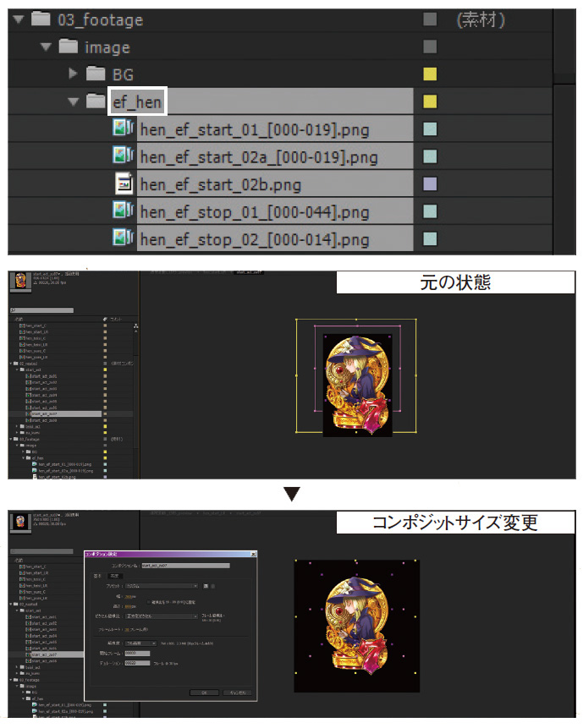Click the comp thumbnail in コンポジットサイズ変更 project panel
The height and width of the screenshot is (728, 583).
point(20,522)
